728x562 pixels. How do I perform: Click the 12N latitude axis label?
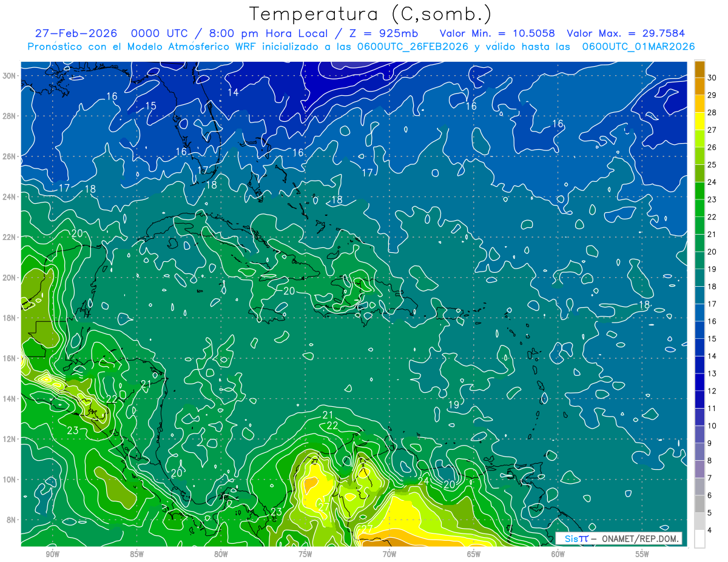(9, 439)
